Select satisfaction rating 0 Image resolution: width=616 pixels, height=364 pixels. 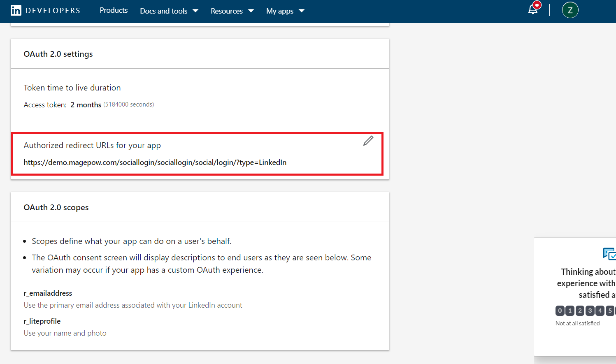point(560,311)
